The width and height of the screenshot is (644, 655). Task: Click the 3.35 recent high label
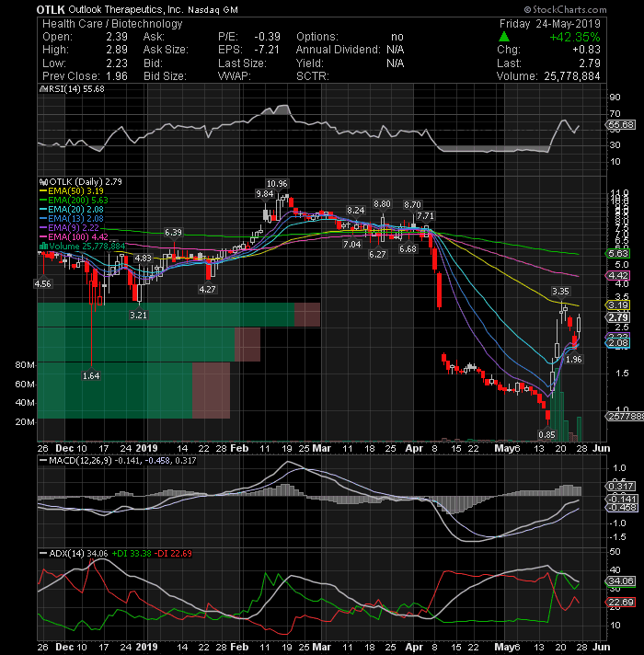point(560,291)
